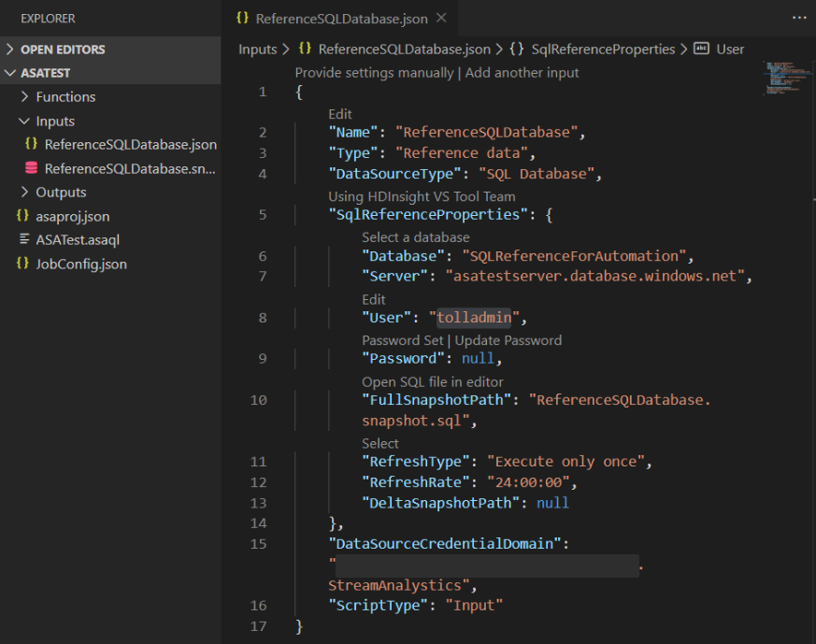Click the JSON icon next to JobConfig.json
Viewport: 816px width, 644px height.
click(23, 264)
